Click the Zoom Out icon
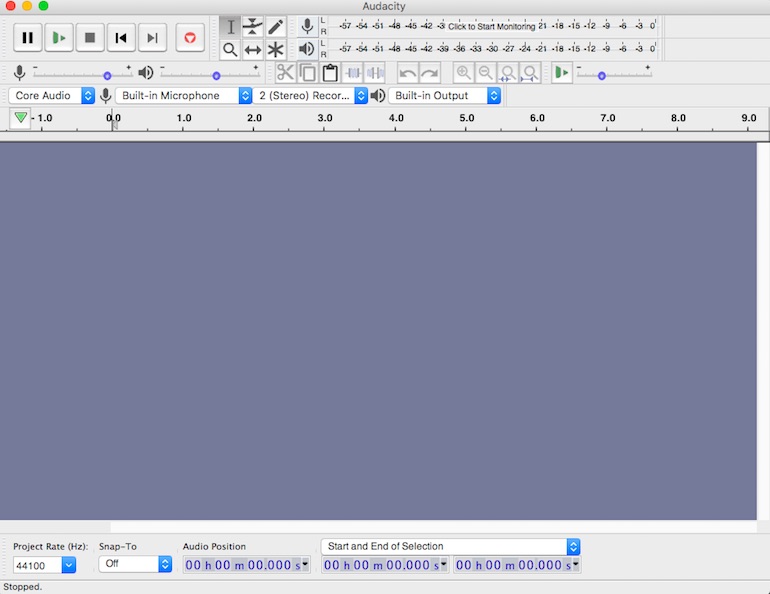 [486, 73]
